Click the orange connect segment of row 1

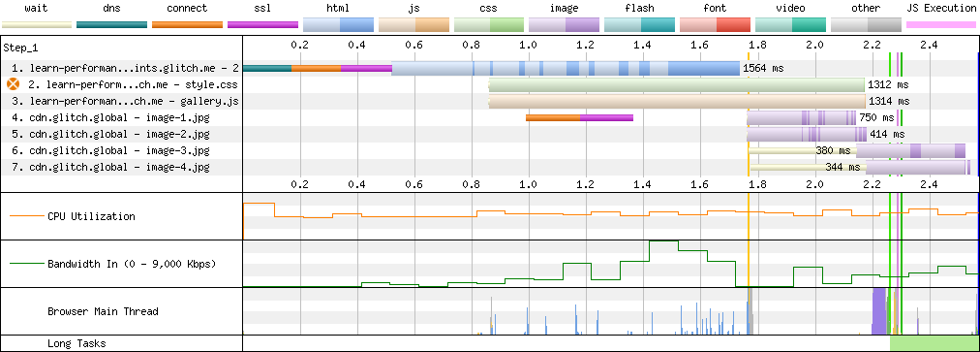point(317,68)
